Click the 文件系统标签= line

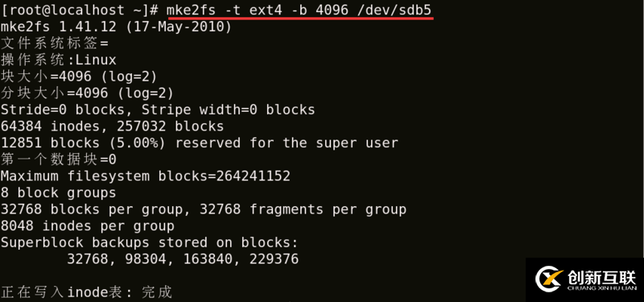click(54, 43)
